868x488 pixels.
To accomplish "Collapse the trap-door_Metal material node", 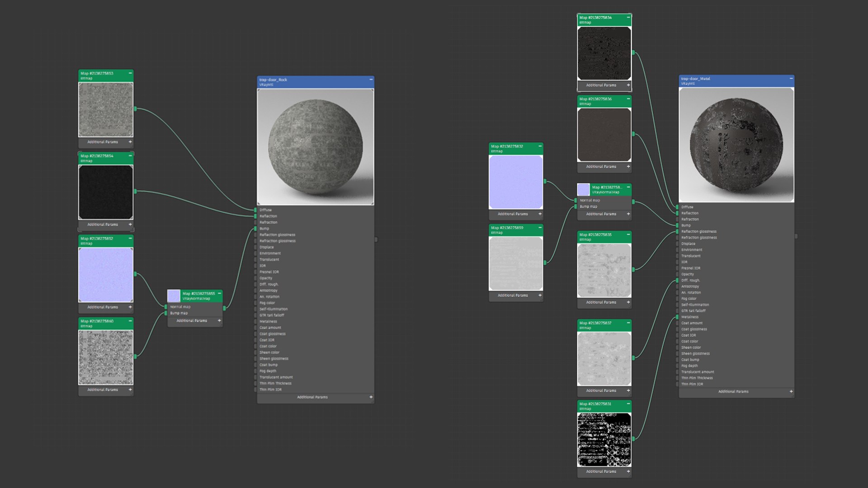I will 791,79.
